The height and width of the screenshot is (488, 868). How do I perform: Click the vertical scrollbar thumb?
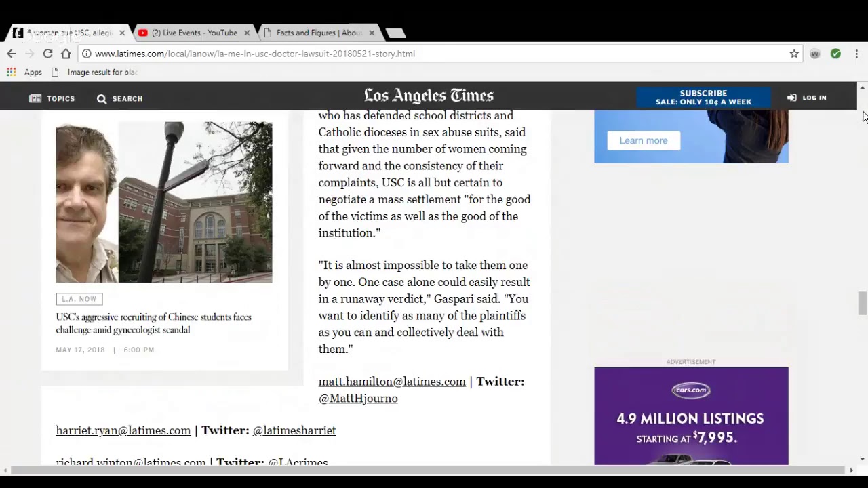point(862,303)
